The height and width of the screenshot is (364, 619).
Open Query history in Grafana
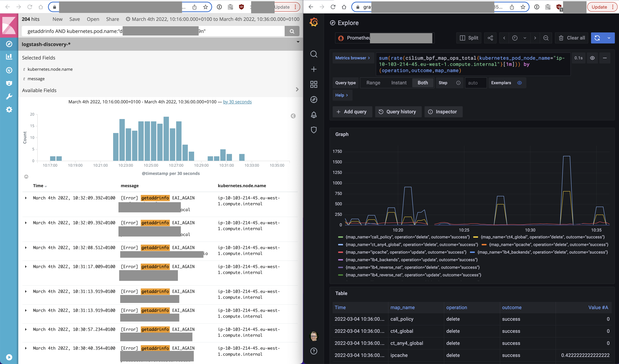point(398,112)
